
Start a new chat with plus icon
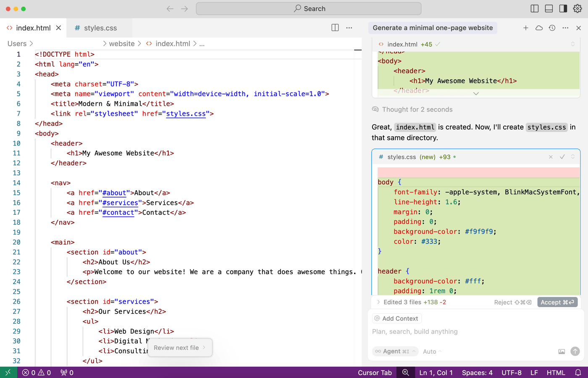pos(526,28)
